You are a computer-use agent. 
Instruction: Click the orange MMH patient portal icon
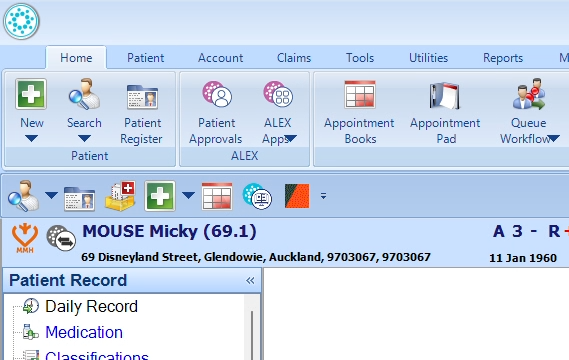25,238
